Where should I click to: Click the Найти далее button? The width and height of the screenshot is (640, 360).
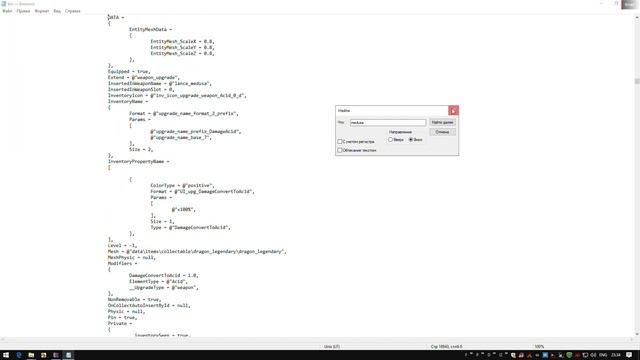[442, 122]
